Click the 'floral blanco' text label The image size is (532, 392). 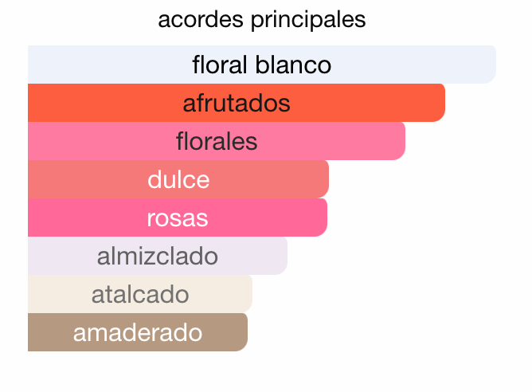(262, 64)
